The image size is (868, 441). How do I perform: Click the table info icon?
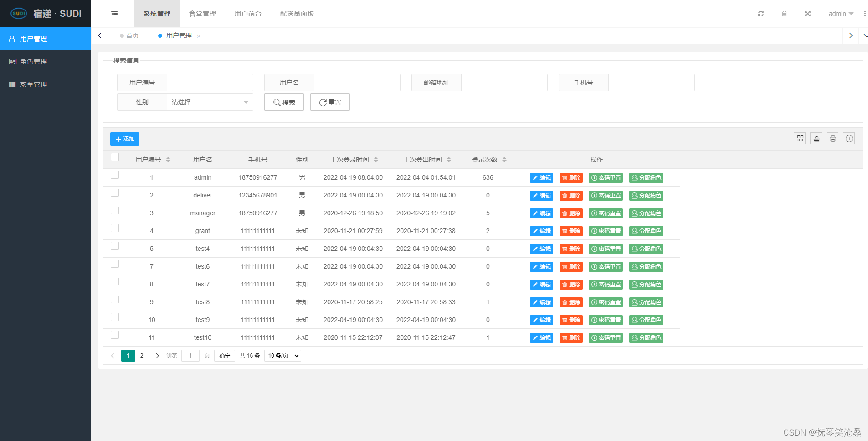[849, 139]
